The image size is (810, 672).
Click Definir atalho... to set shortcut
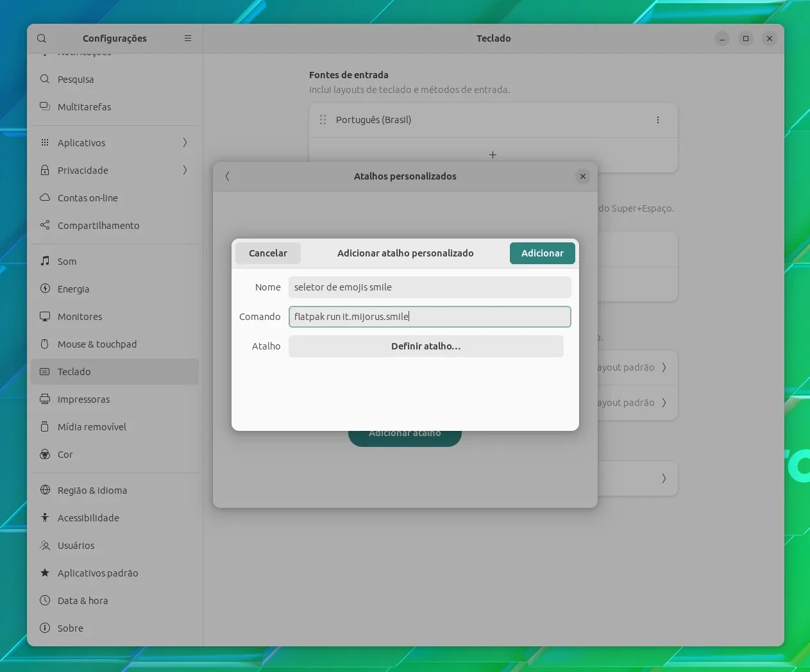pyautogui.click(x=426, y=346)
